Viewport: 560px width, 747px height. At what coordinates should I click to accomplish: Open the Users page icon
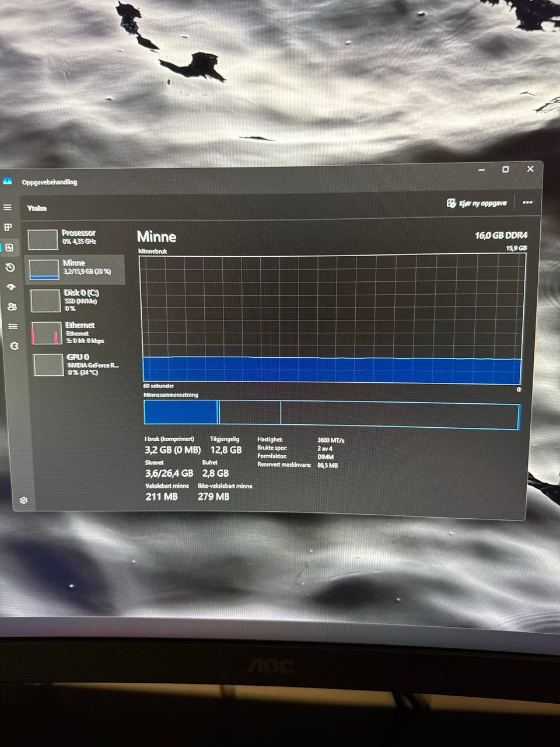click(12, 306)
